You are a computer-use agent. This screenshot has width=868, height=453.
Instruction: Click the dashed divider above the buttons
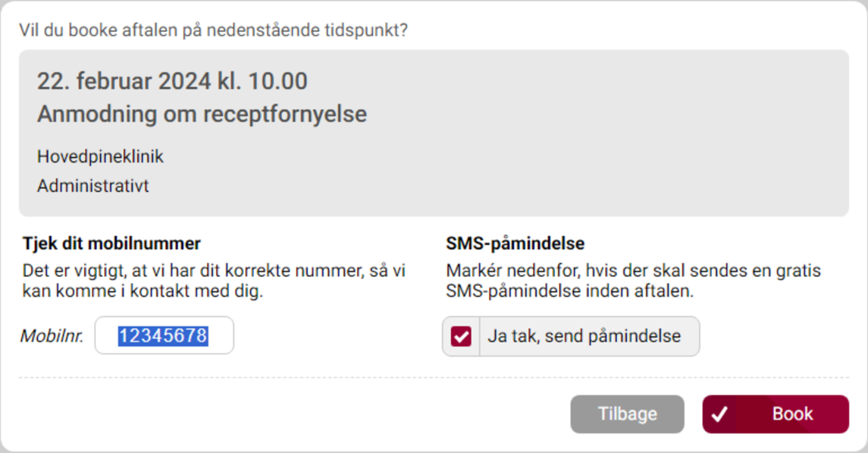[x=434, y=377]
